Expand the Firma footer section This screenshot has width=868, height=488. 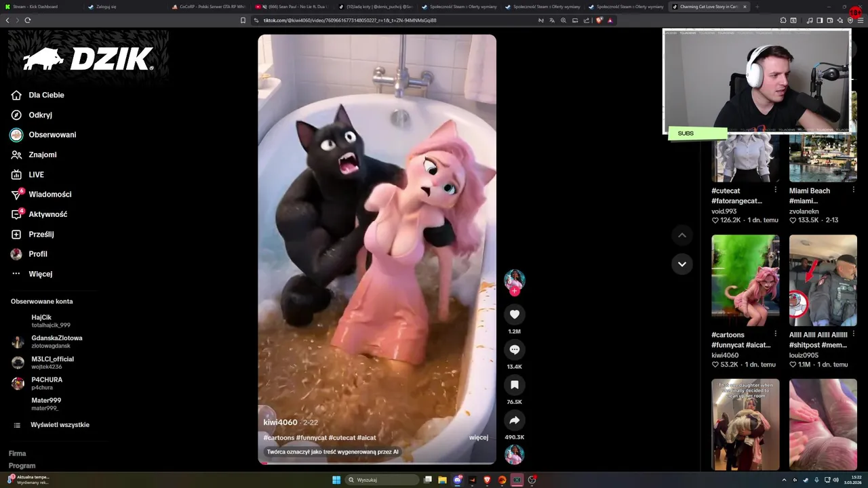[x=18, y=453]
